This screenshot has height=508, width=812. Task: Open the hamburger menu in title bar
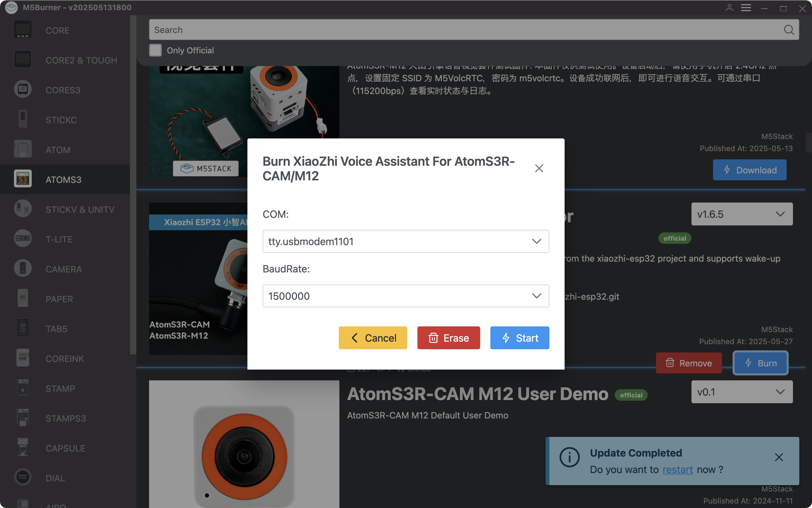coord(746,8)
